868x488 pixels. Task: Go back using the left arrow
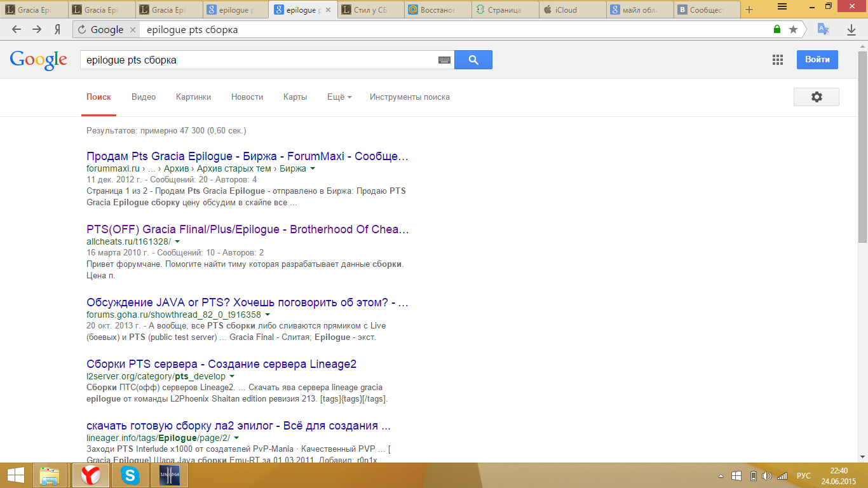(17, 29)
